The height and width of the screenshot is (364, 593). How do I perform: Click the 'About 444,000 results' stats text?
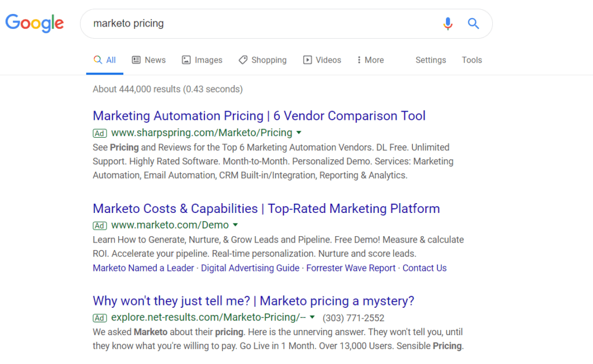(x=167, y=89)
